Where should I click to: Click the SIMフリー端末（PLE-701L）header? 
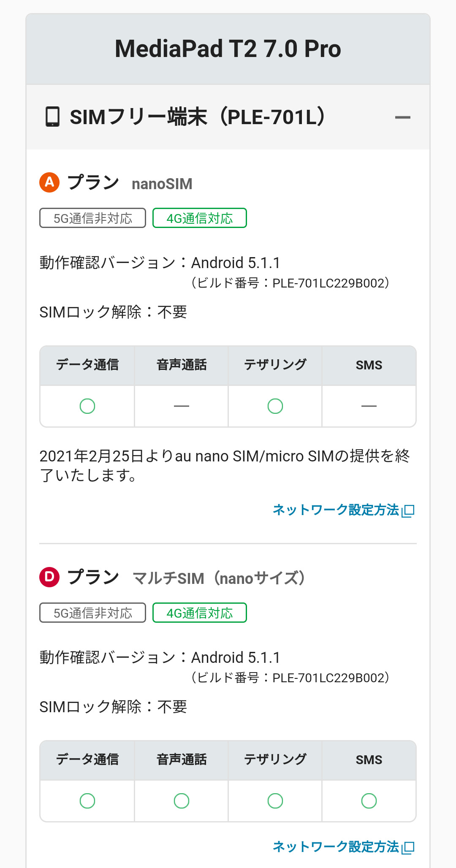pyautogui.click(x=198, y=117)
